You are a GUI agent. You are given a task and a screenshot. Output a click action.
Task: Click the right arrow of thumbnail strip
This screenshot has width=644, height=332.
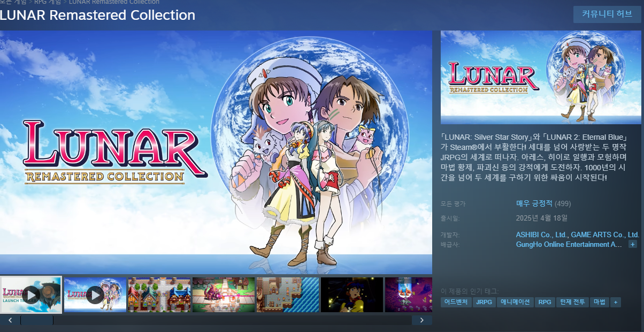[x=422, y=320]
